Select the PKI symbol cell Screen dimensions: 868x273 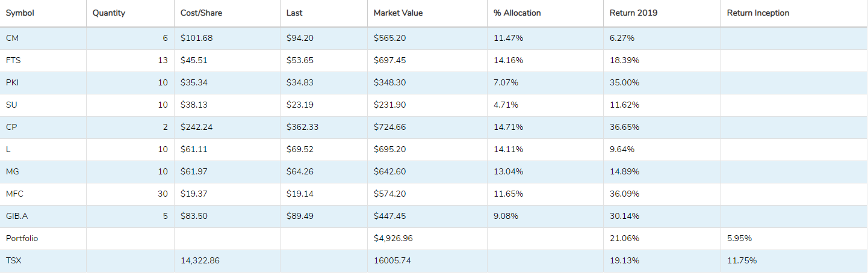point(12,82)
